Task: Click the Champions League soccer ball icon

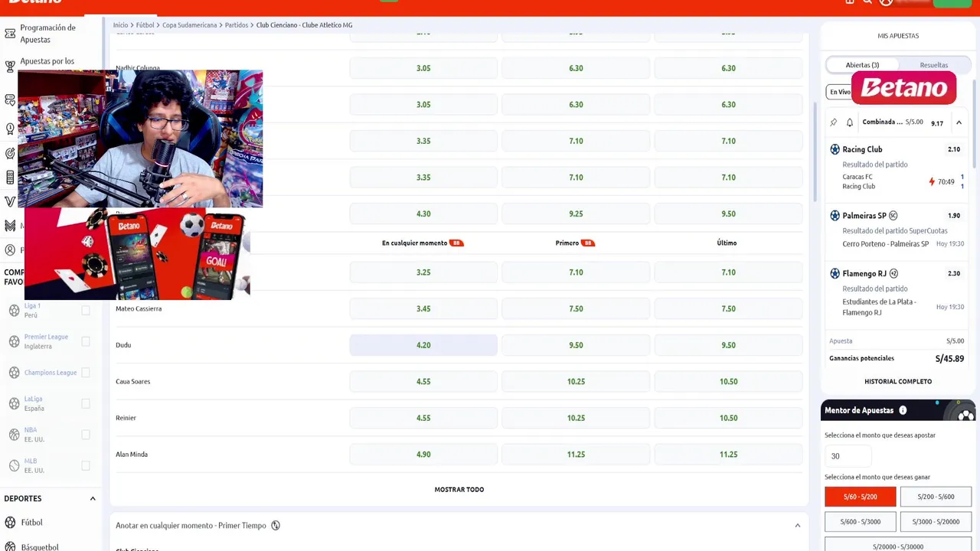Action: click(x=14, y=373)
